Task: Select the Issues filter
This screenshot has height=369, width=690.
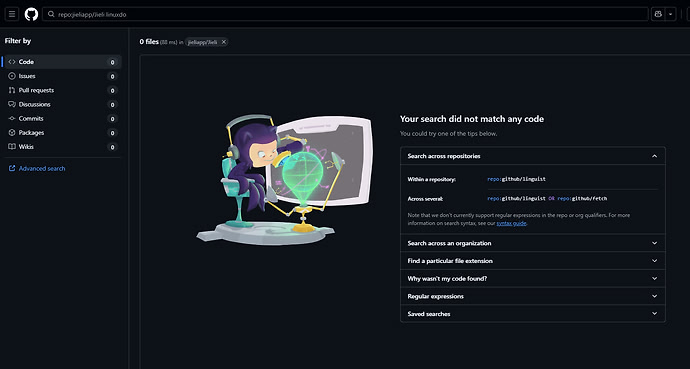Action: pyautogui.click(x=62, y=76)
